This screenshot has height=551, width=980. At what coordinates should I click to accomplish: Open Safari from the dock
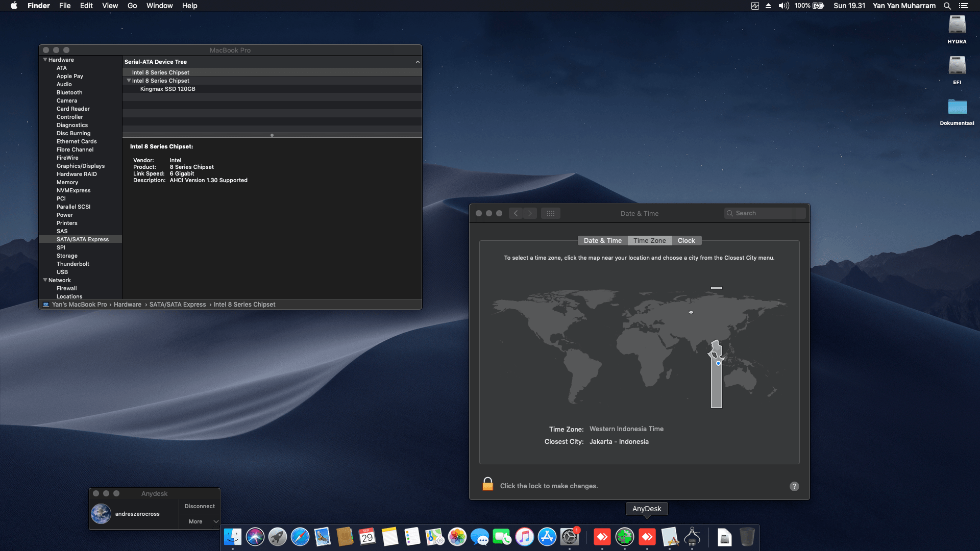(300, 537)
